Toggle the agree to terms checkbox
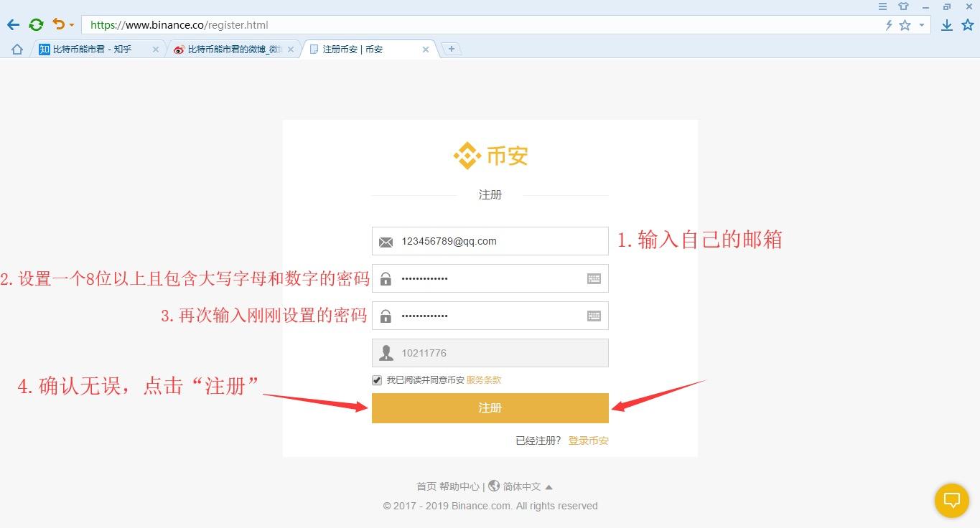 (377, 380)
